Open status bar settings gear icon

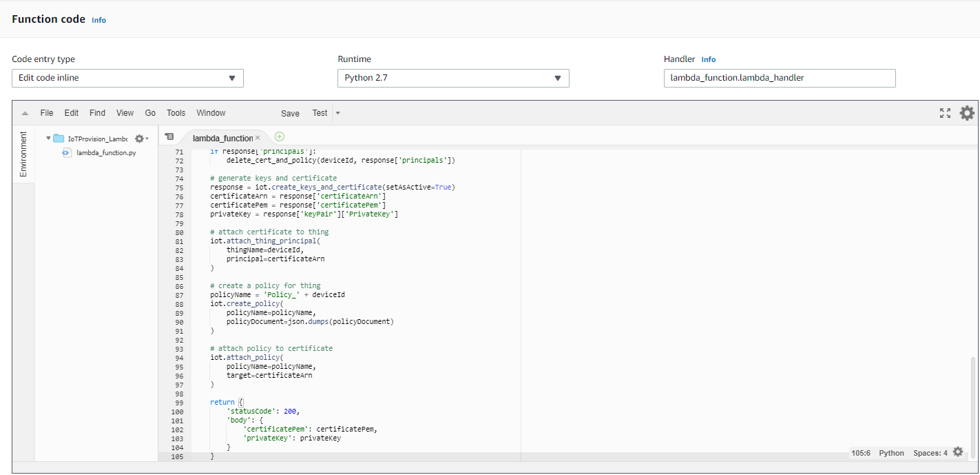point(958,452)
